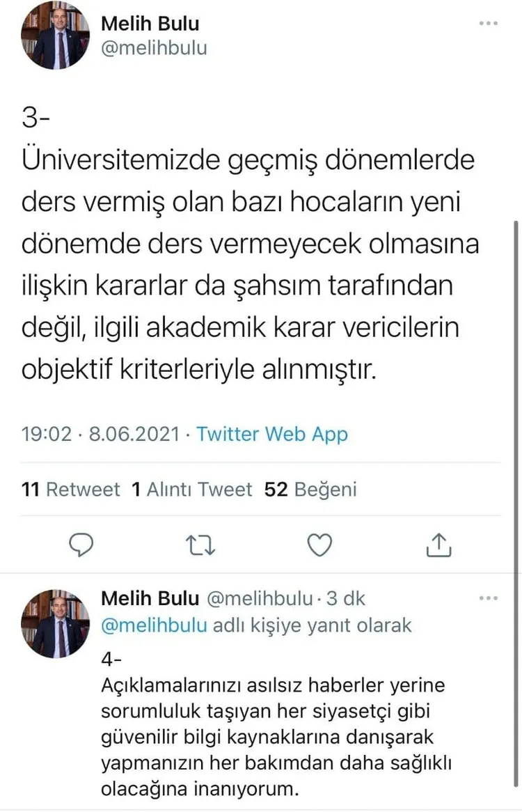Click the @melihbulu handle under the profile name
This screenshot has width=522, height=812.
click(155, 48)
